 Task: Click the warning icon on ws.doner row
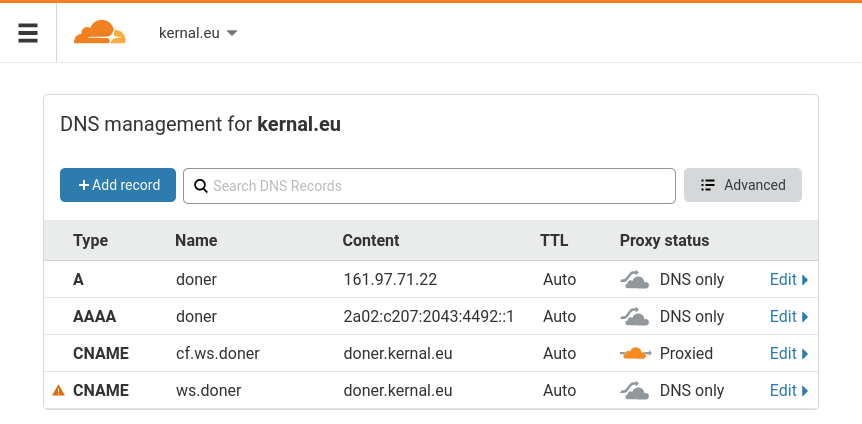click(x=58, y=391)
